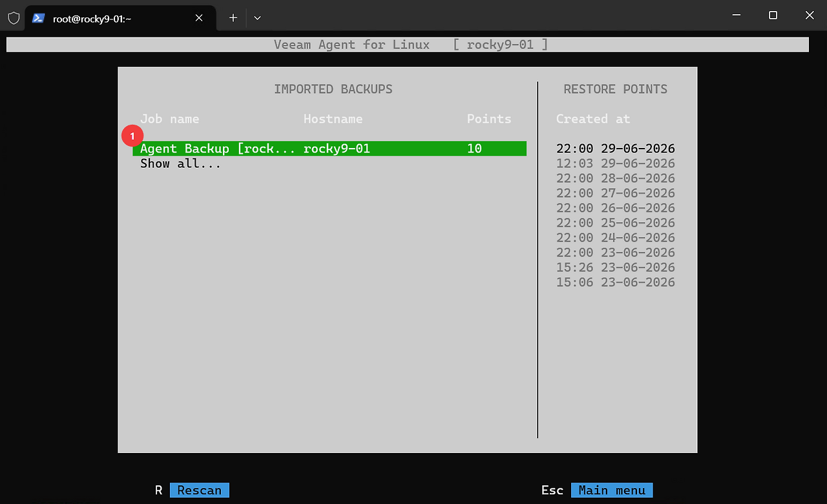Viewport: 827px width, 504px height.
Task: Select the Agent Backup job row
Action: pos(330,149)
